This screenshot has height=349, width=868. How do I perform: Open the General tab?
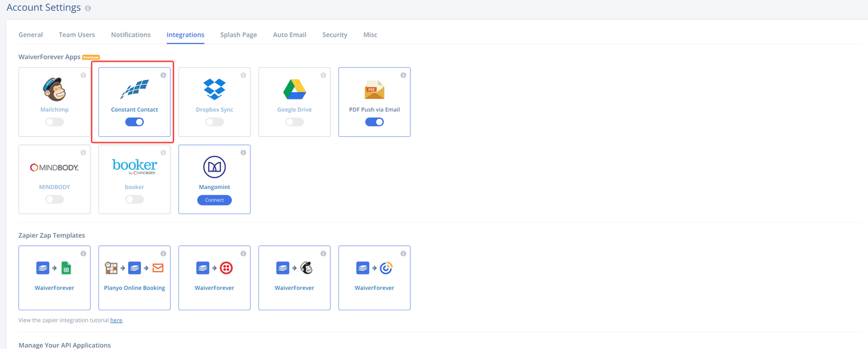click(31, 35)
